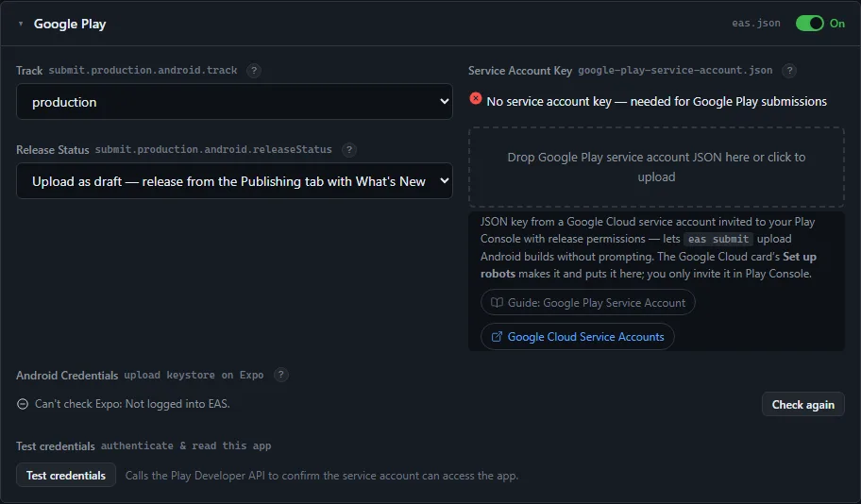Image resolution: width=861 pixels, height=504 pixels.
Task: Click 'Calls the Play Developer API' description
Action: pos(321,476)
